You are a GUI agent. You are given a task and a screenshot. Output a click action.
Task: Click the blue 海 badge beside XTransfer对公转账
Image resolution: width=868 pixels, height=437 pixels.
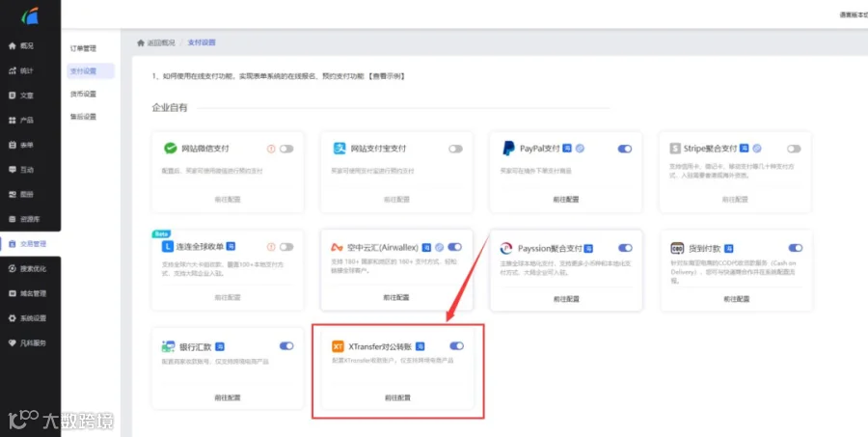pos(420,346)
